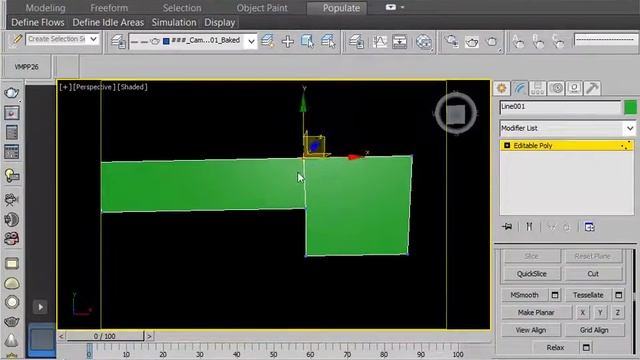Click the QuickSlice button

click(x=531, y=274)
